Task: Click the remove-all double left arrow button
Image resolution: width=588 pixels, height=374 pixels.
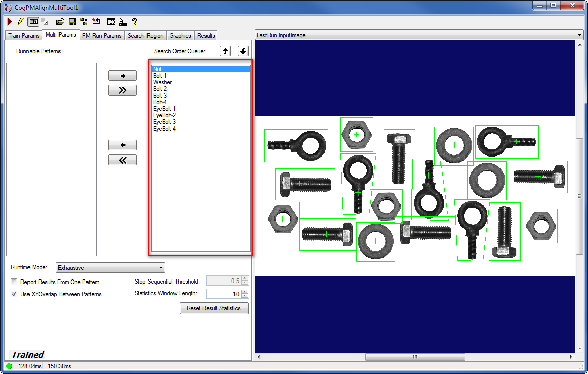Action: click(x=123, y=160)
